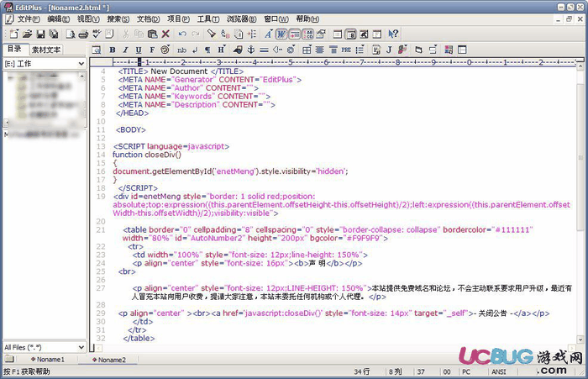Open the color palette icon in HTML toolbar

[x=165, y=50]
